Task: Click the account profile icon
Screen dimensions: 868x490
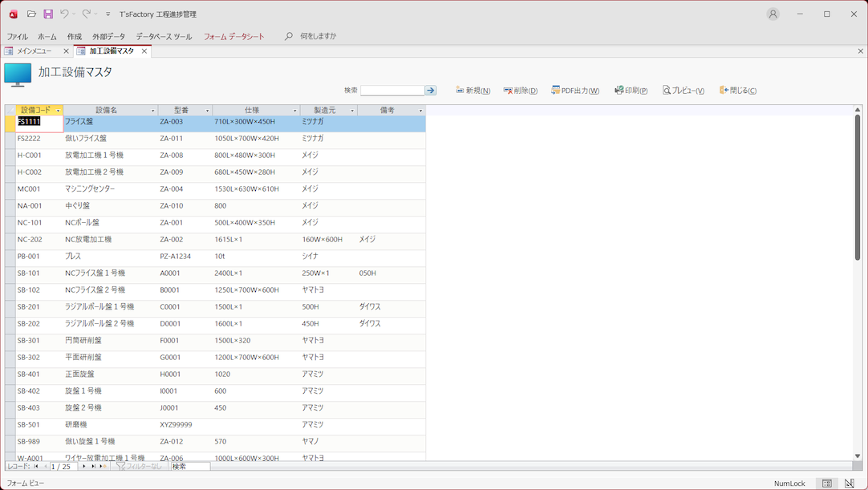Action: (773, 14)
